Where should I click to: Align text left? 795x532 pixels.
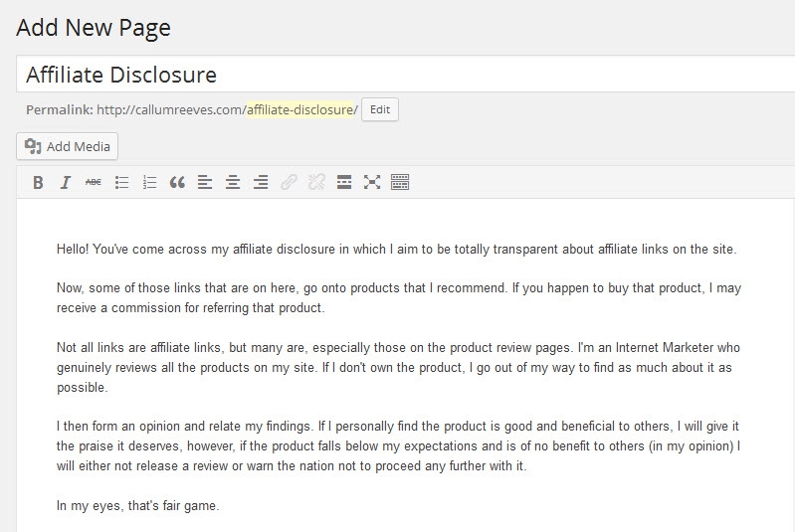tap(205, 182)
